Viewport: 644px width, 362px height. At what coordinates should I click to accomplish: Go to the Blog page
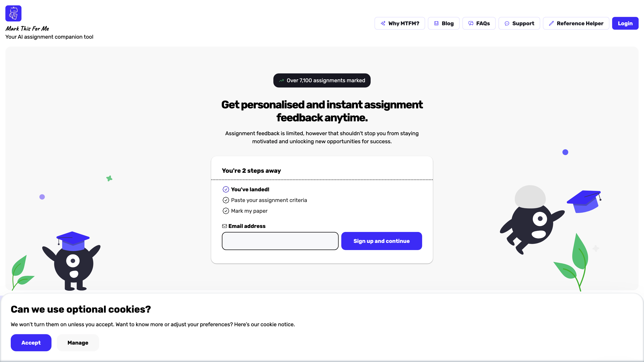(x=443, y=23)
